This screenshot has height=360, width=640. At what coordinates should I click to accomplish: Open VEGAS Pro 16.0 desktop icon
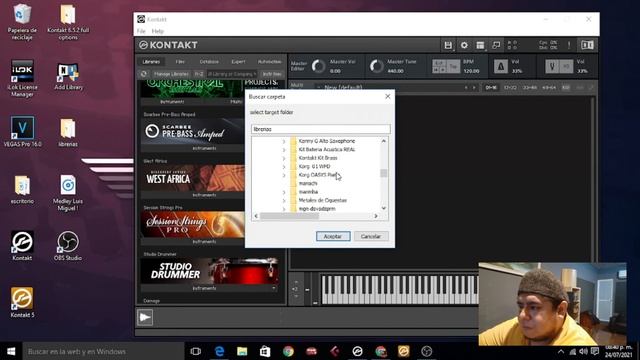click(x=22, y=132)
